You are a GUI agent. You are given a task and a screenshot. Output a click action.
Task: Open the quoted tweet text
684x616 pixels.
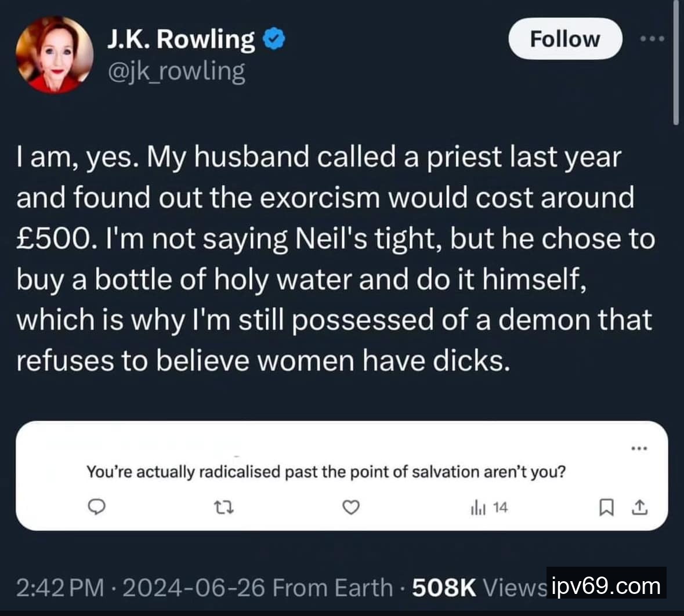click(325, 472)
